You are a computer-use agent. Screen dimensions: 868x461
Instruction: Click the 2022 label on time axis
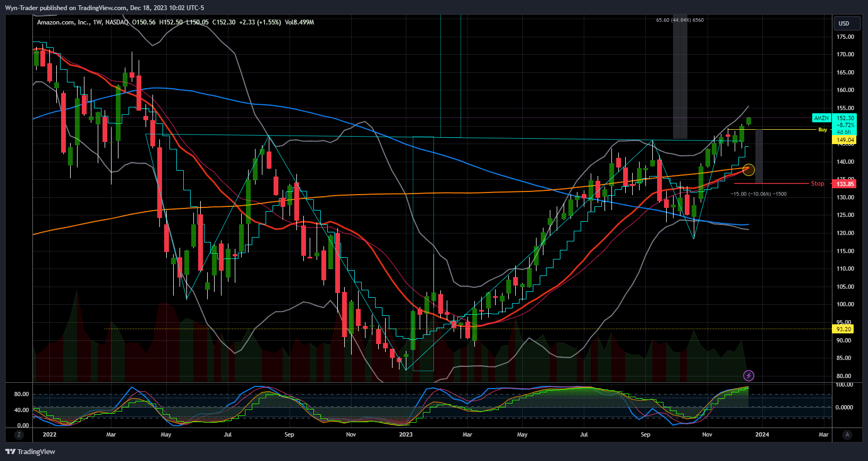tap(49, 434)
